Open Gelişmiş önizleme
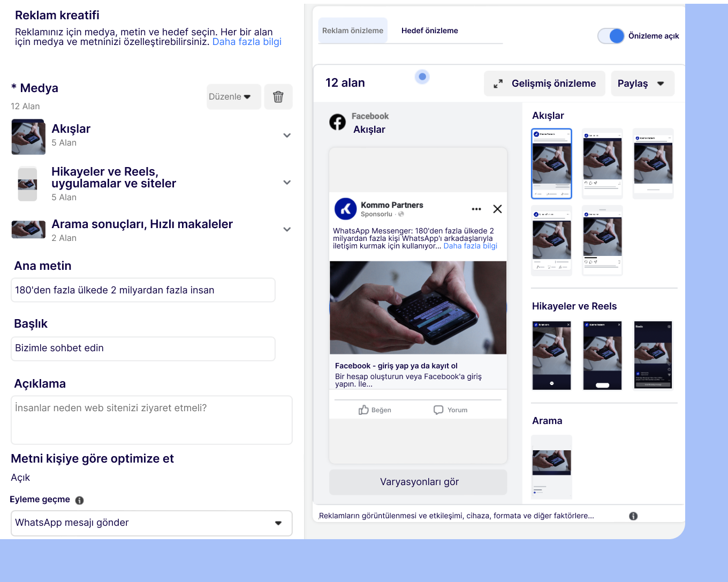728x582 pixels. pos(544,84)
